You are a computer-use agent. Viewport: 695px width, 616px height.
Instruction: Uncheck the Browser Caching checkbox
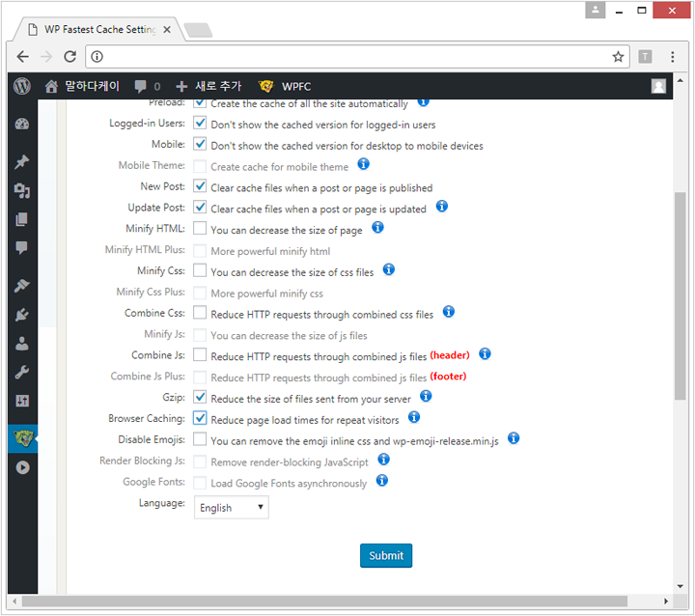(200, 418)
